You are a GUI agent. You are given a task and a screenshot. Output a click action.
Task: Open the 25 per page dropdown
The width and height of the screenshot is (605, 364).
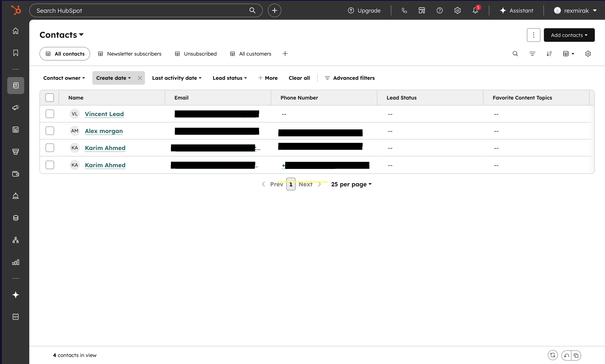click(351, 184)
